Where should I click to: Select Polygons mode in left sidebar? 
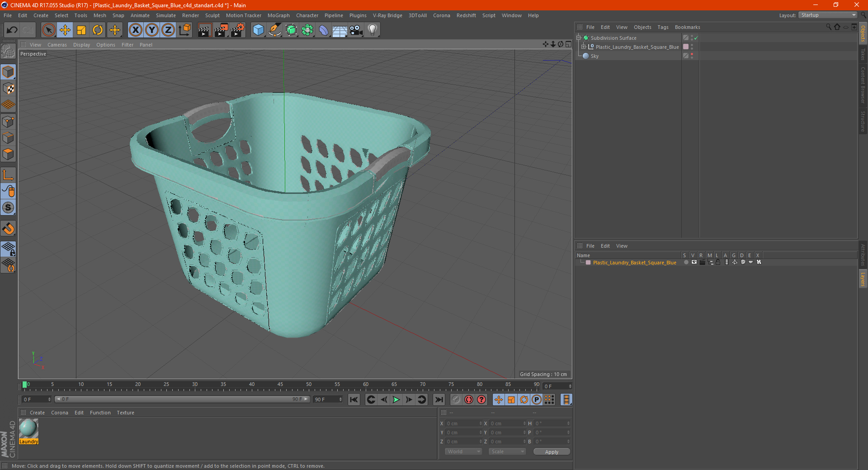click(x=8, y=154)
